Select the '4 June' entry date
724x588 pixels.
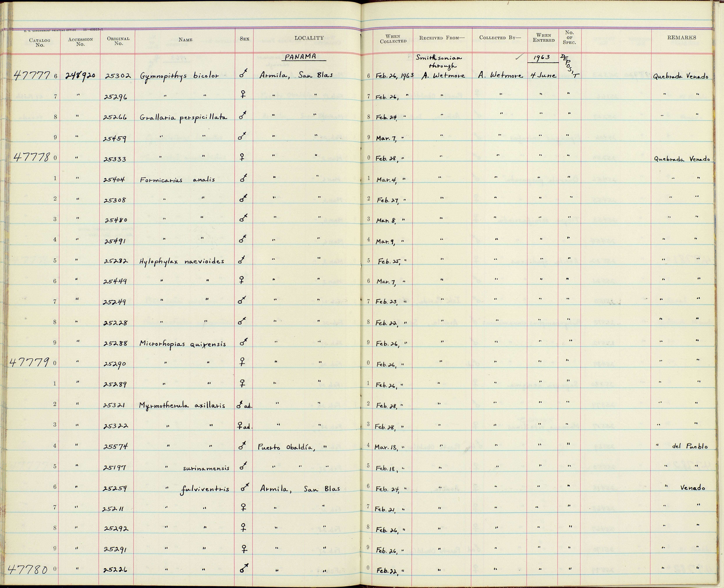(x=544, y=75)
